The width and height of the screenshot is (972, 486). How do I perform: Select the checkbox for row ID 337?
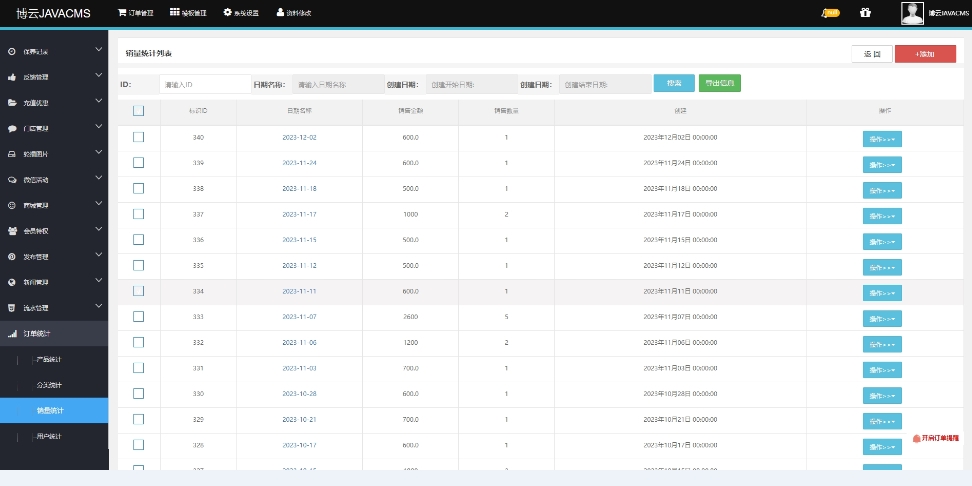point(138,214)
